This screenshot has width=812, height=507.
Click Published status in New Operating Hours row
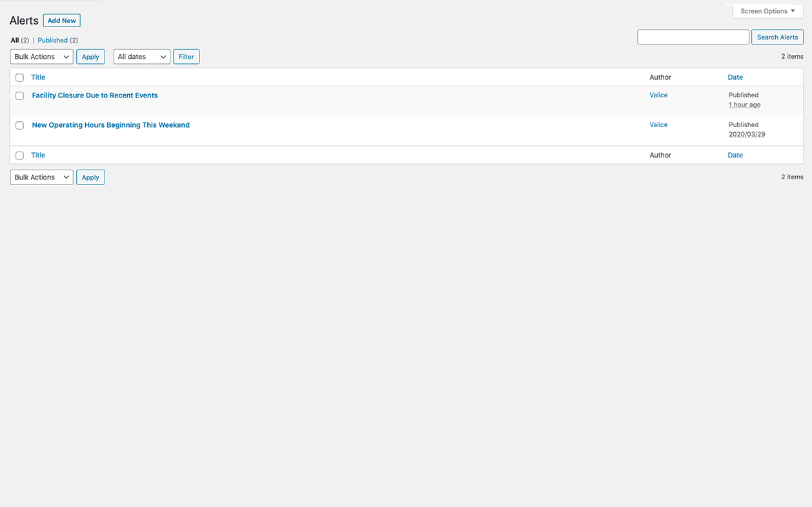coord(744,124)
